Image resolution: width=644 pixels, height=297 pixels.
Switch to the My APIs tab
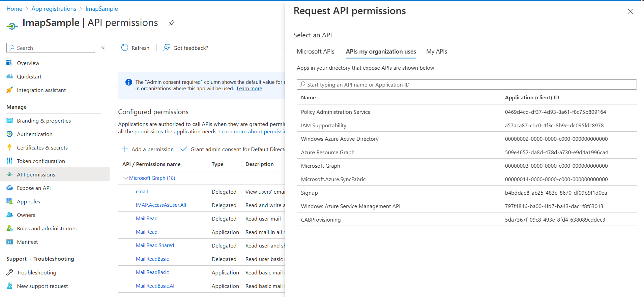437,52
